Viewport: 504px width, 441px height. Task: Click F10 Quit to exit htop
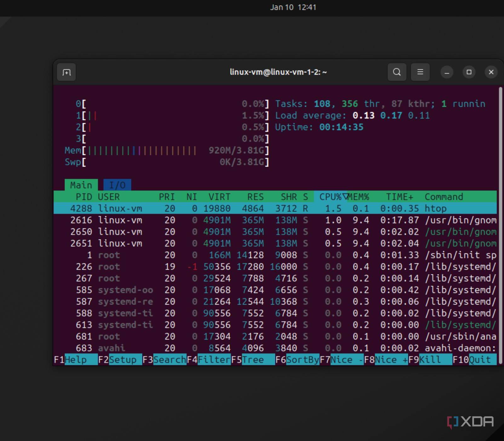[x=475, y=360]
